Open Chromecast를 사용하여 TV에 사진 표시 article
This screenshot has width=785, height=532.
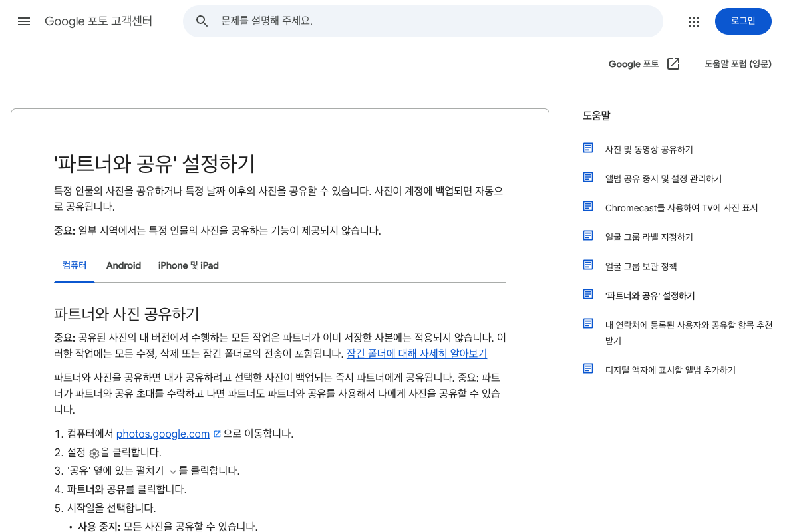click(x=681, y=208)
